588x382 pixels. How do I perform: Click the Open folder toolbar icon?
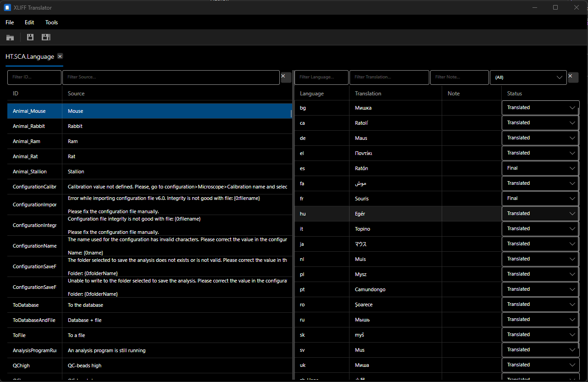pos(10,37)
